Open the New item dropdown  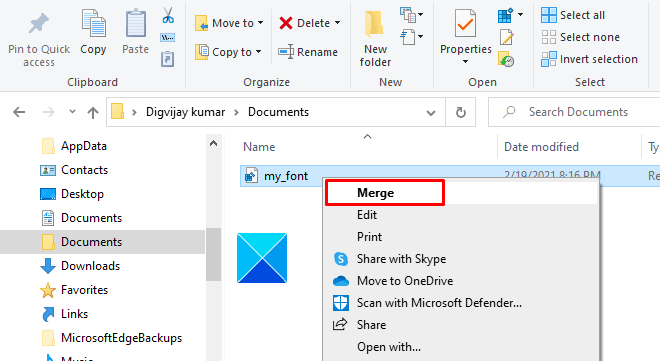point(412,15)
